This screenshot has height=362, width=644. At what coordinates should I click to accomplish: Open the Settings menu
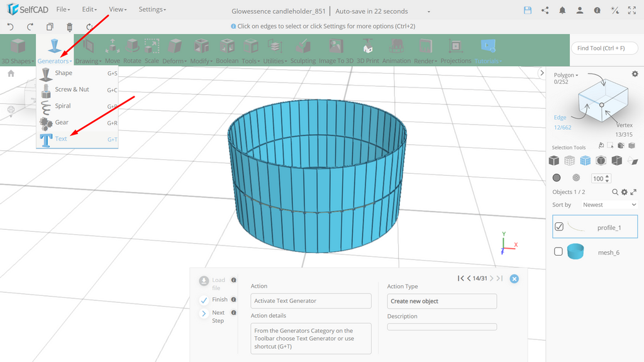tap(152, 9)
